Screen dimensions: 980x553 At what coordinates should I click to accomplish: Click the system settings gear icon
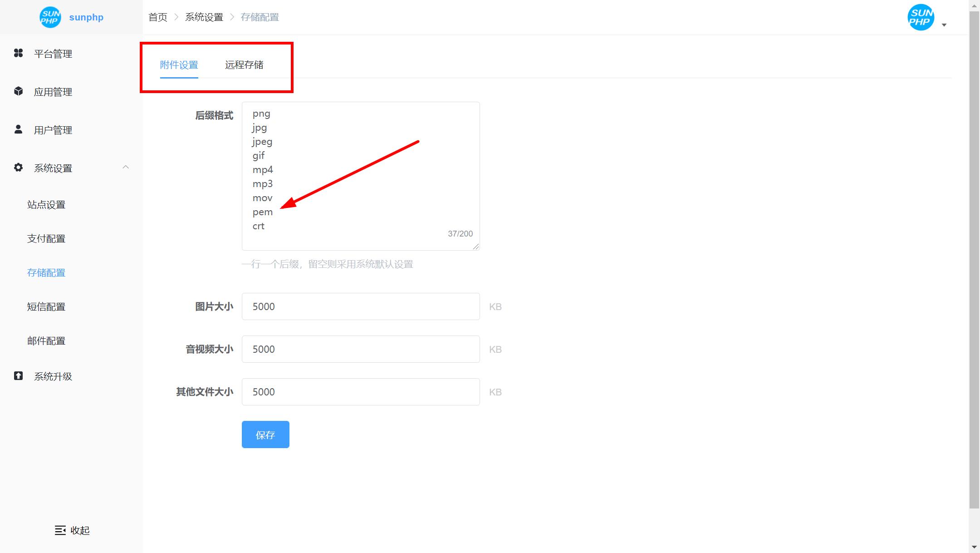(x=18, y=168)
